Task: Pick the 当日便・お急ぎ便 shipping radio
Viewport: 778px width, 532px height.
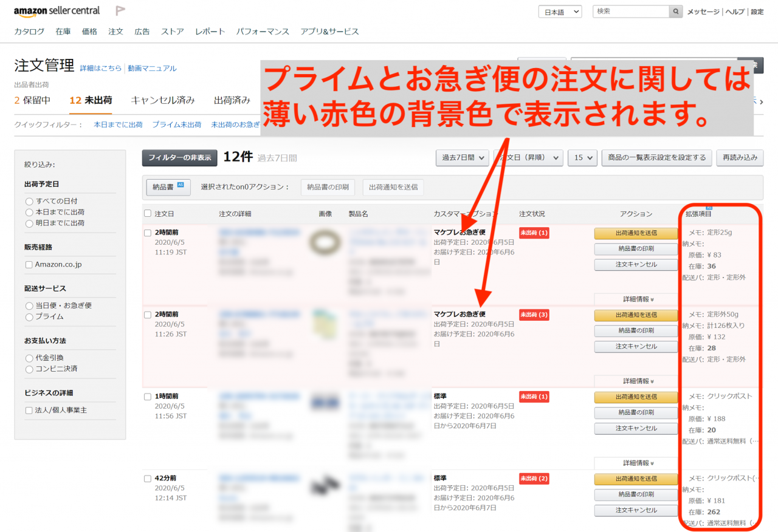Action: point(29,306)
